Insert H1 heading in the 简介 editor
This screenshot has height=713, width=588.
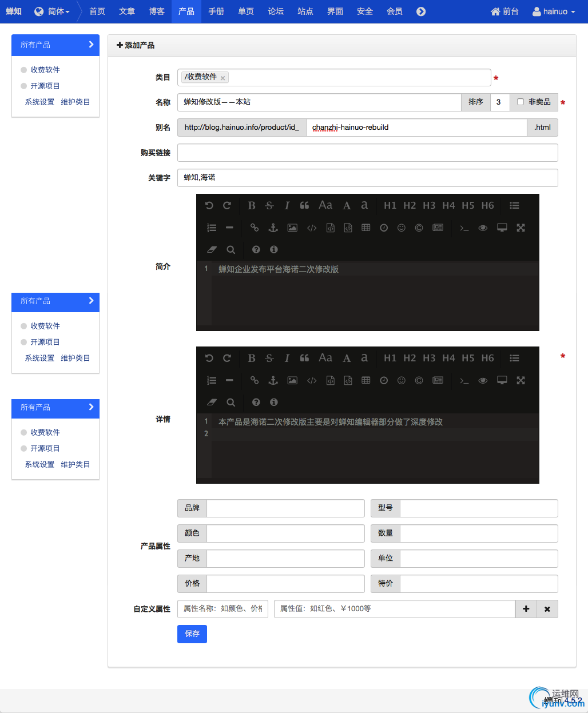tap(390, 205)
